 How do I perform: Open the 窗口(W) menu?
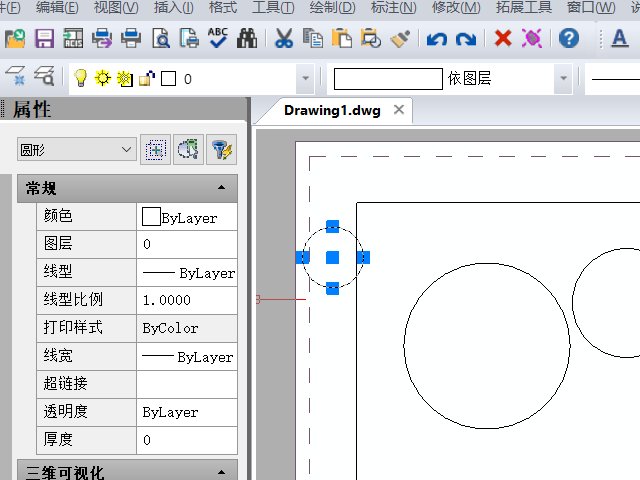[x=591, y=7]
